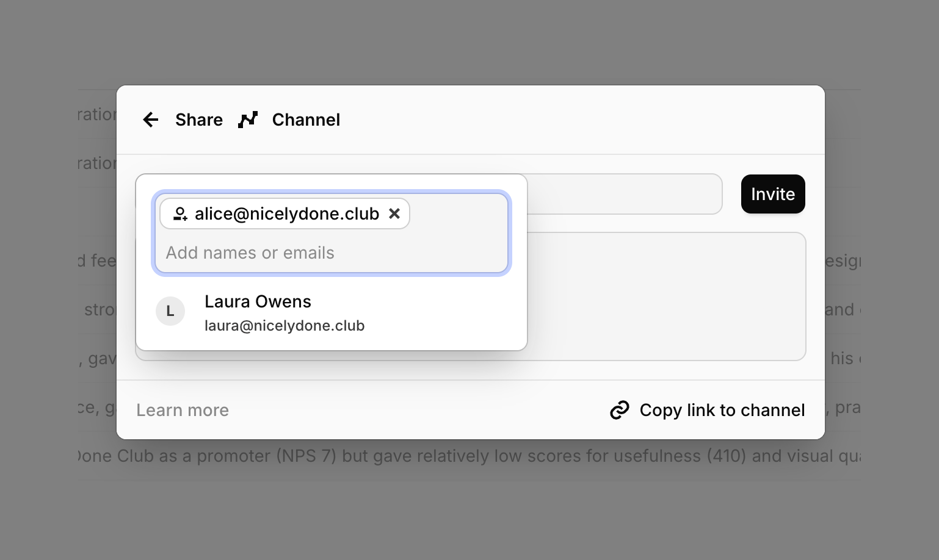Select Laura Owens from the suggestions
Image resolution: width=939 pixels, height=560 pixels.
(x=258, y=301)
